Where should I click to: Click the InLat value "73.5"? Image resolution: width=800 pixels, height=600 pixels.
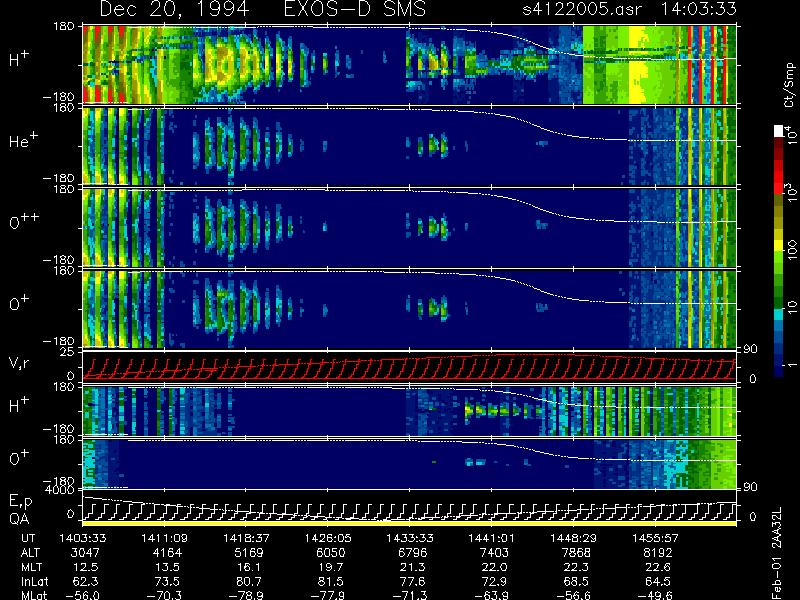(169, 581)
